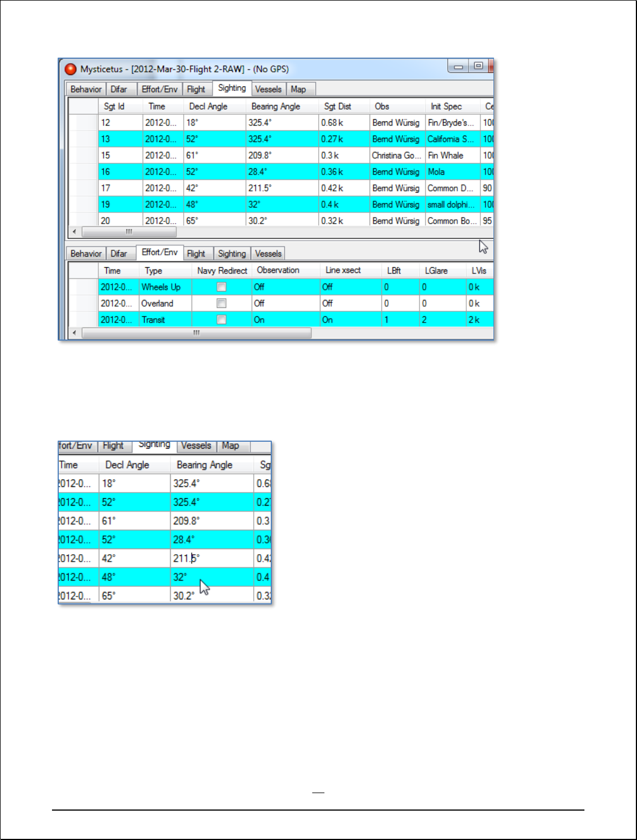Viewport: 637px width, 840px height.
Task: Select sighting row with Sgt Id 19
Action: pos(281,204)
